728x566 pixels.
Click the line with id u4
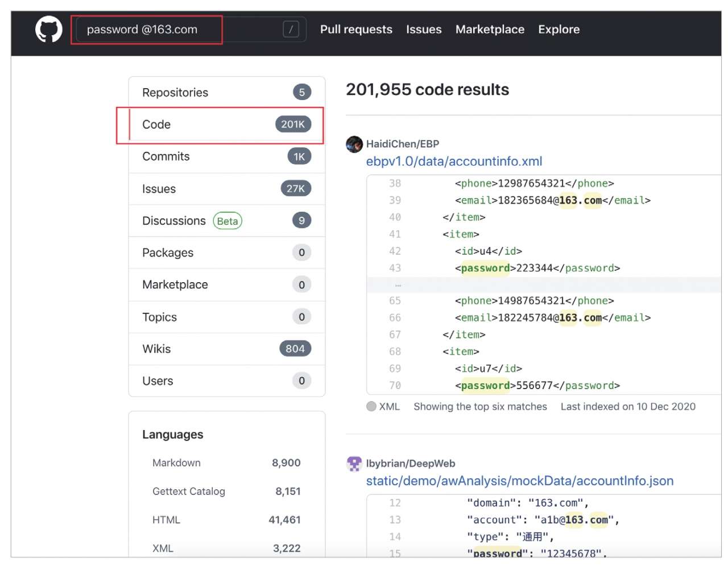[x=488, y=251]
